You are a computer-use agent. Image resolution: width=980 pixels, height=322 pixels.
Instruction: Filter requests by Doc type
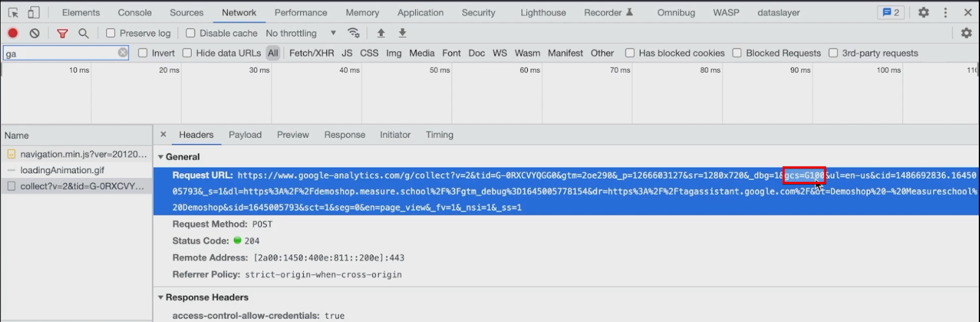(x=477, y=53)
